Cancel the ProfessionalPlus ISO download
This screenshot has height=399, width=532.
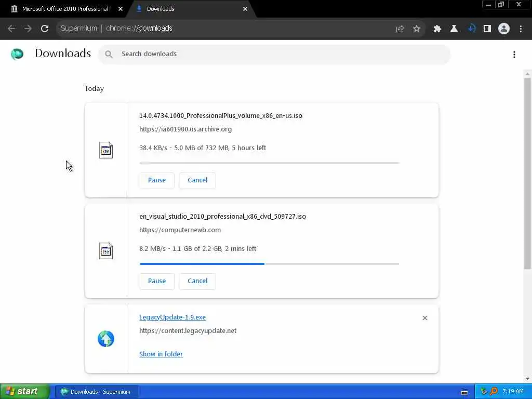tap(197, 180)
